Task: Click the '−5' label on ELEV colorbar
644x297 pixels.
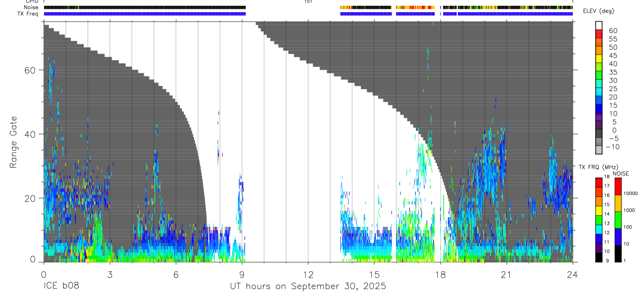Action: 614,138
